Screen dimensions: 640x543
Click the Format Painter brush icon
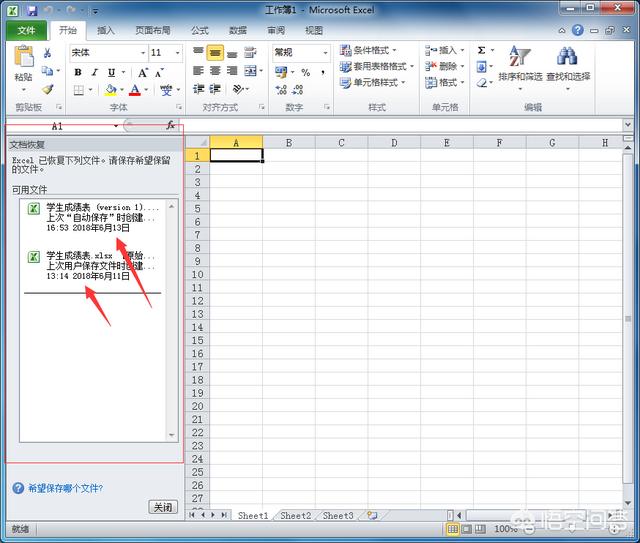47,90
